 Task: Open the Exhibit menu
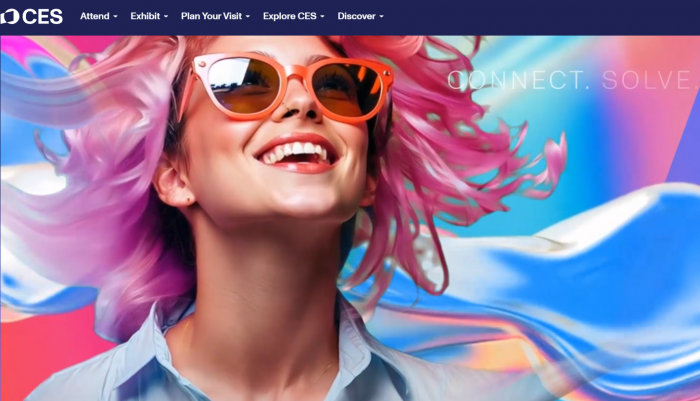click(145, 16)
